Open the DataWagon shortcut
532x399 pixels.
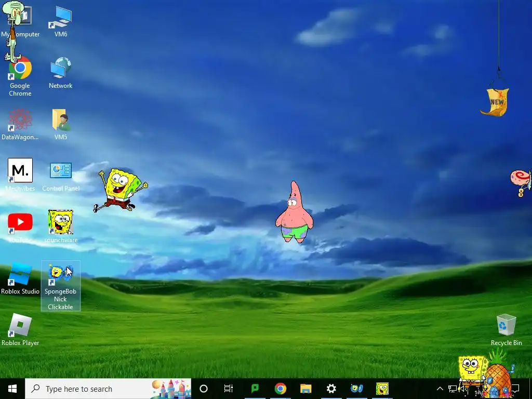(x=20, y=125)
